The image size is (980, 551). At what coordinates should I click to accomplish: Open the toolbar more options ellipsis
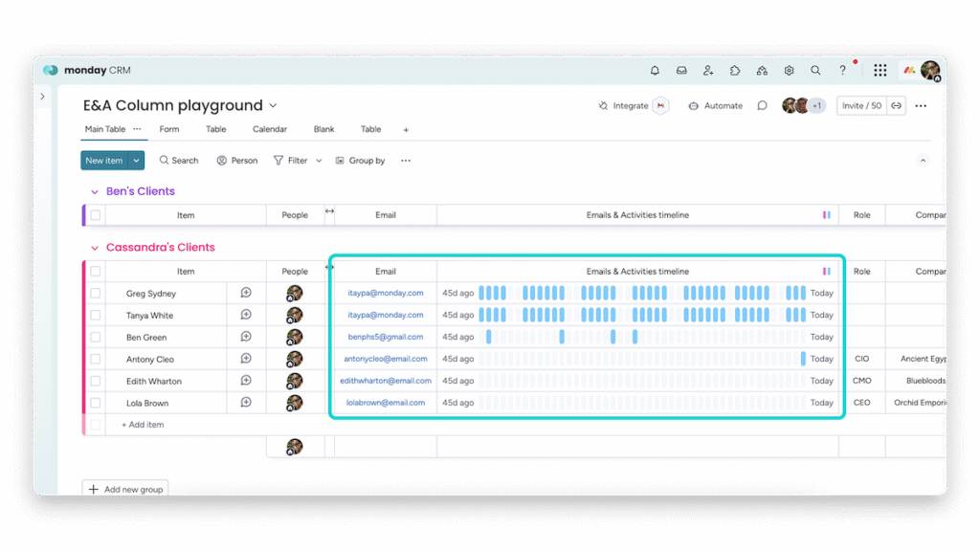(x=406, y=161)
